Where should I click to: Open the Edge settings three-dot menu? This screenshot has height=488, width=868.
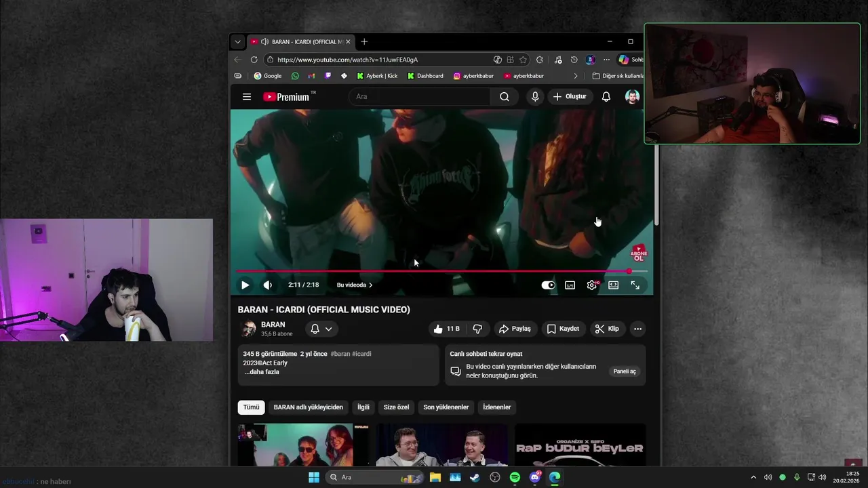[x=606, y=60]
